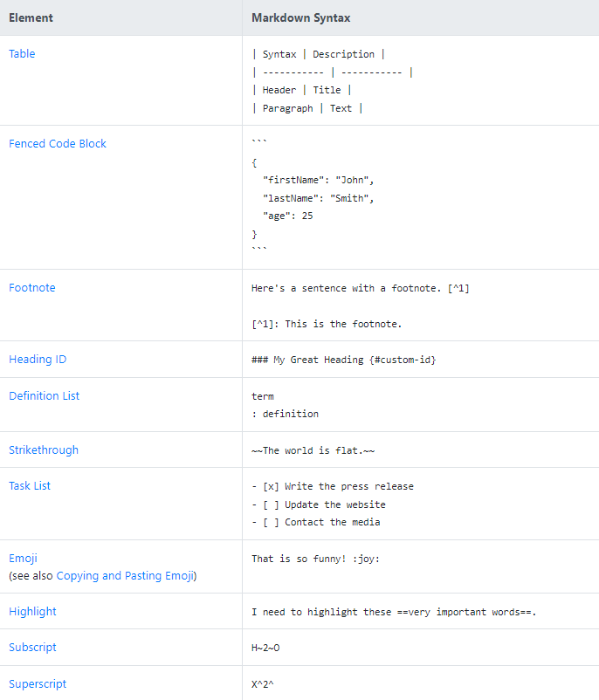599x700 pixels.
Task: Open the Emoji link
Action: click(23, 559)
